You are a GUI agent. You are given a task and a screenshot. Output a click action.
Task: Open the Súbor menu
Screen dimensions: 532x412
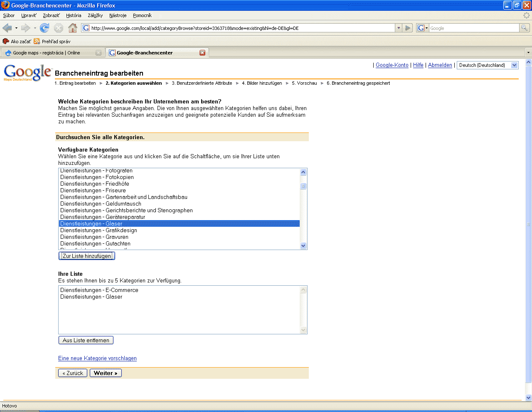coord(9,15)
